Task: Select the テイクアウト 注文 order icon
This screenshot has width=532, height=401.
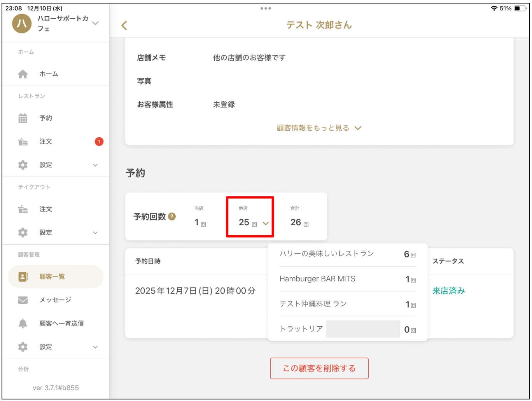Action: tap(23, 209)
